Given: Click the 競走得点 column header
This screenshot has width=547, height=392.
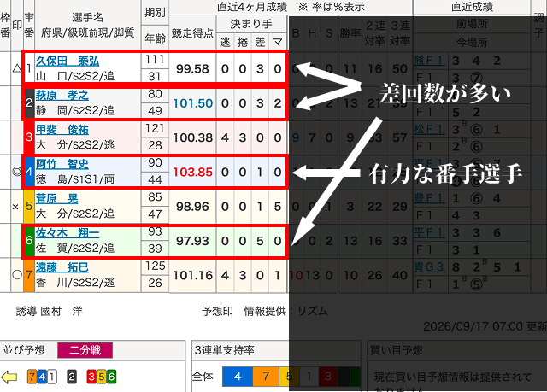Looking at the screenshot, I should (192, 33).
